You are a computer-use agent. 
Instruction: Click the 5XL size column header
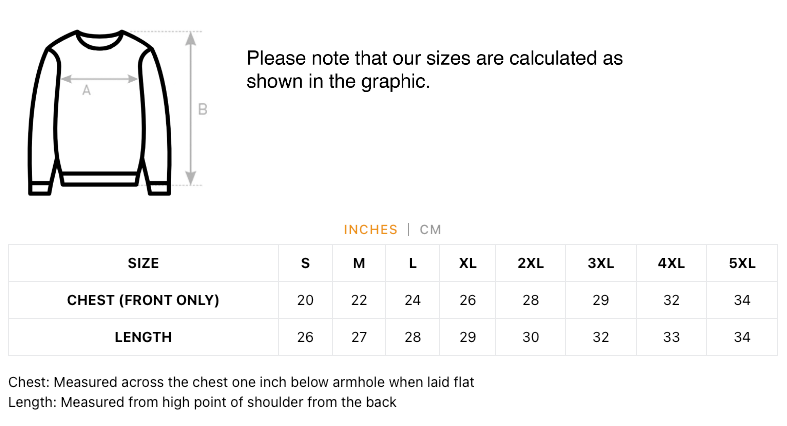[742, 263]
